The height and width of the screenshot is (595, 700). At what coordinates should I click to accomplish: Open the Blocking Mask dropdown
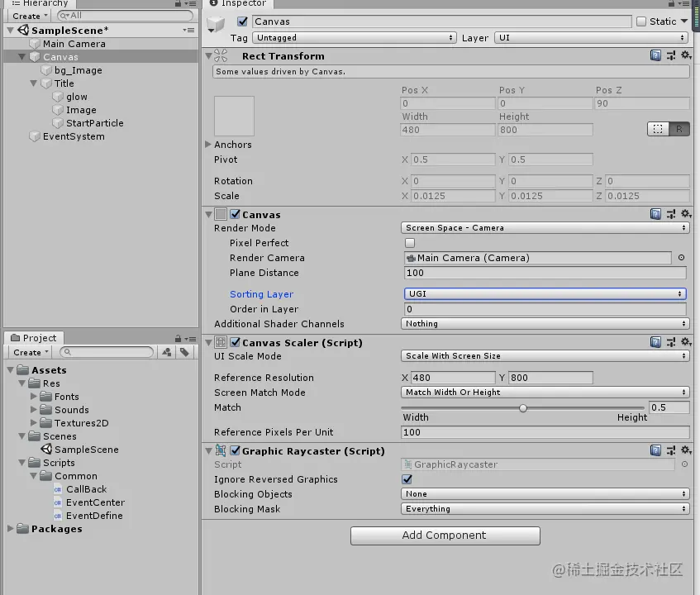coord(545,508)
